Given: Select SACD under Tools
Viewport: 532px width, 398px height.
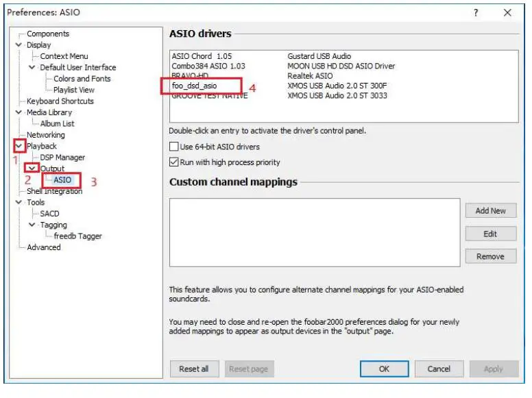Looking at the screenshot, I should tap(49, 214).
